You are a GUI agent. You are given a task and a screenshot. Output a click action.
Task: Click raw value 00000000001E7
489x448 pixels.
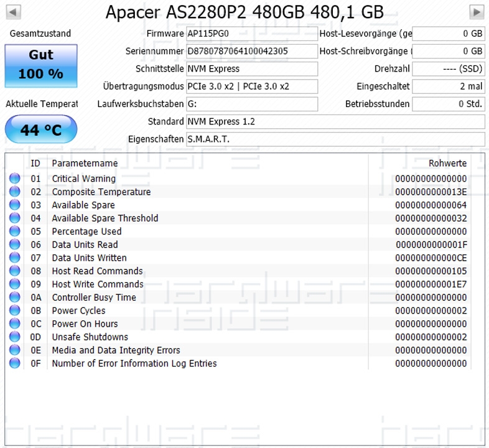pos(431,284)
